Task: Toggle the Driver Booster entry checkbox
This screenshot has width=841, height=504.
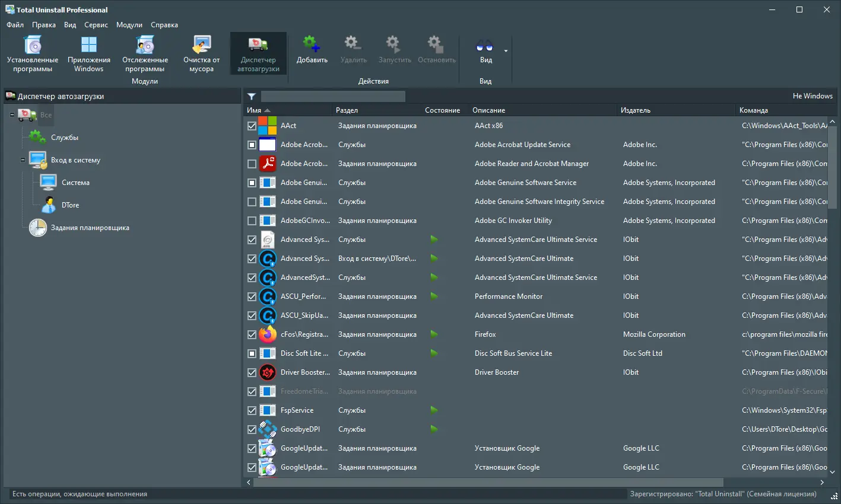Action: (252, 372)
